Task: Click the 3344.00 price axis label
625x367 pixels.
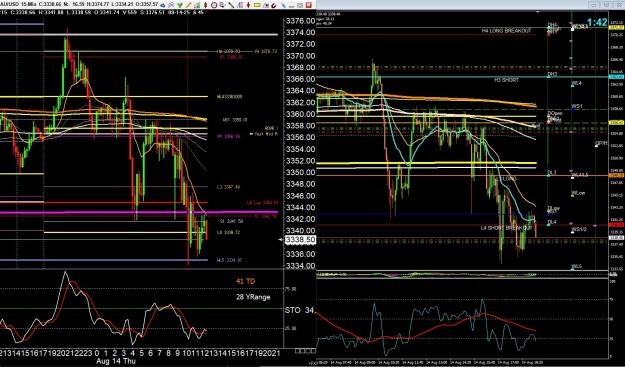Action: point(301,207)
